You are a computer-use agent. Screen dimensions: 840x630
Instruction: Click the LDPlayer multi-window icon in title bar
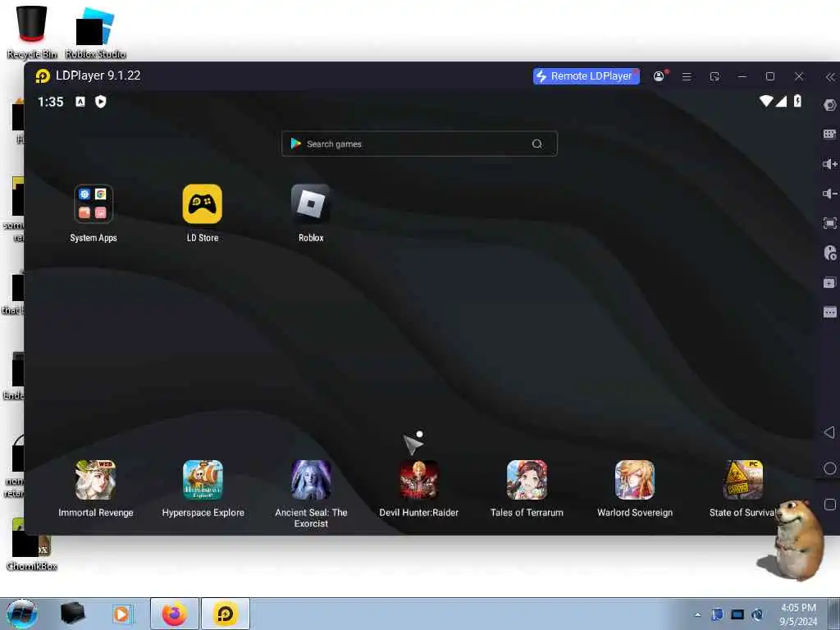pyautogui.click(x=714, y=76)
